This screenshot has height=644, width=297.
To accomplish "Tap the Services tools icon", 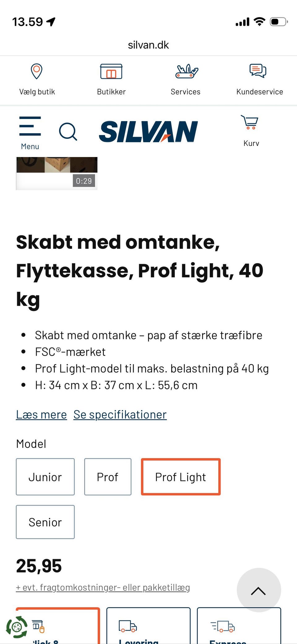I will (186, 72).
